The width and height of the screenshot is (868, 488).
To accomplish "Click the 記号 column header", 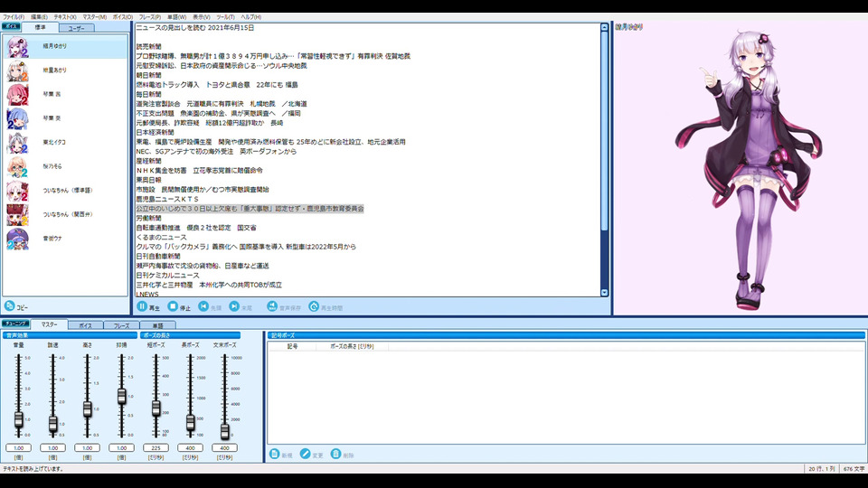I will point(292,346).
